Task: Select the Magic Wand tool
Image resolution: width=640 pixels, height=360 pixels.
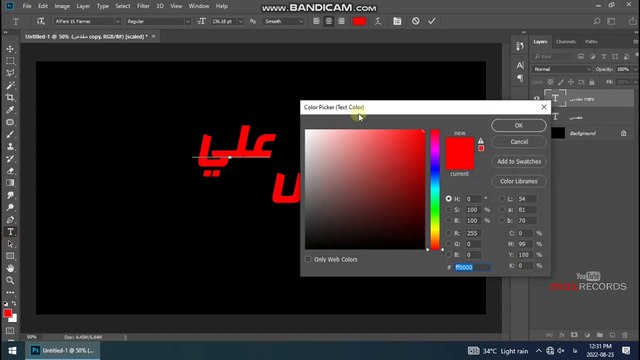Action: tap(10, 85)
